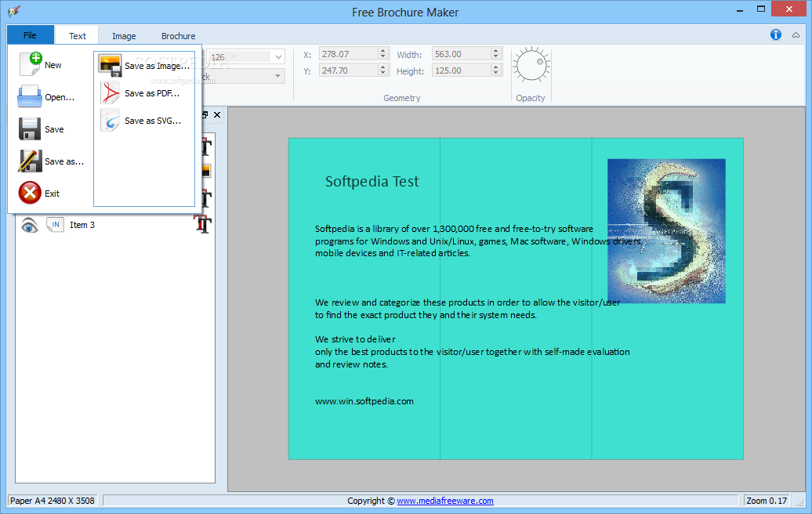This screenshot has height=514, width=812.
Task: Click the Save as Image picture icon
Action: [110, 66]
